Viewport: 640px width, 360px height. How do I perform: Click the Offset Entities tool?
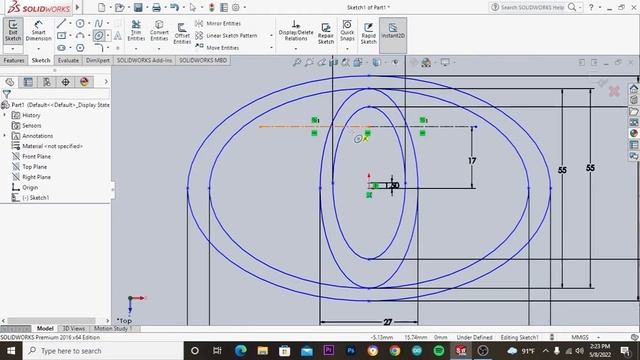(182, 33)
